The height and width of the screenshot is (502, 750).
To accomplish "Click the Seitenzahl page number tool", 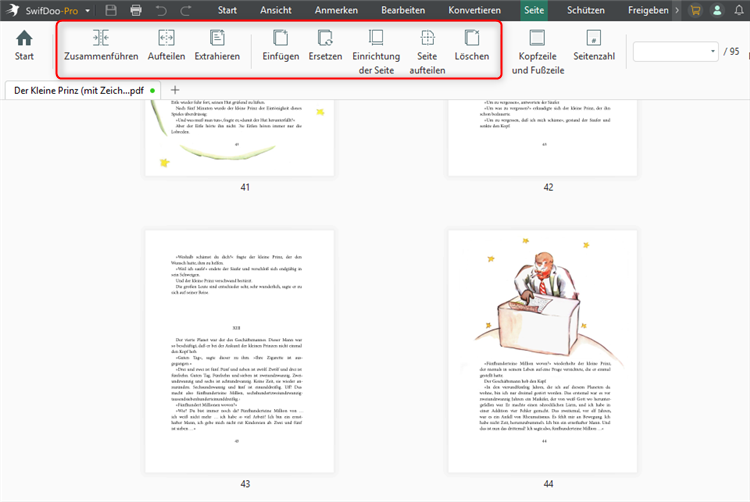I will pos(594,46).
